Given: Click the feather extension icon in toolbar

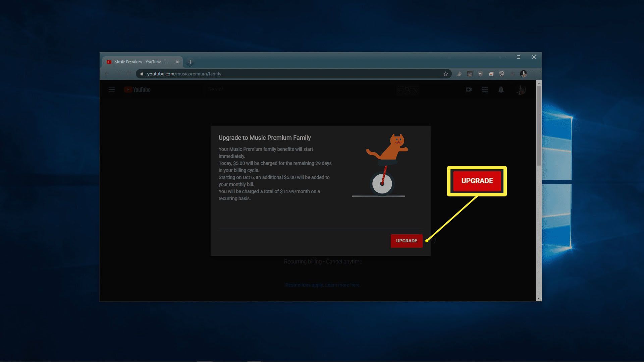Looking at the screenshot, I should [x=459, y=74].
